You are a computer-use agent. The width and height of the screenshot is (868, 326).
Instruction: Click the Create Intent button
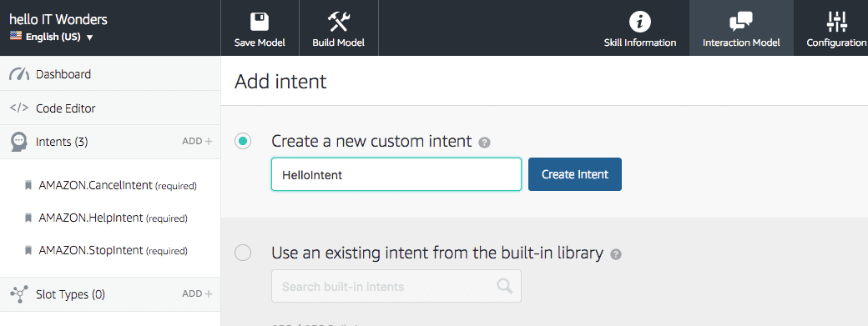coord(574,174)
